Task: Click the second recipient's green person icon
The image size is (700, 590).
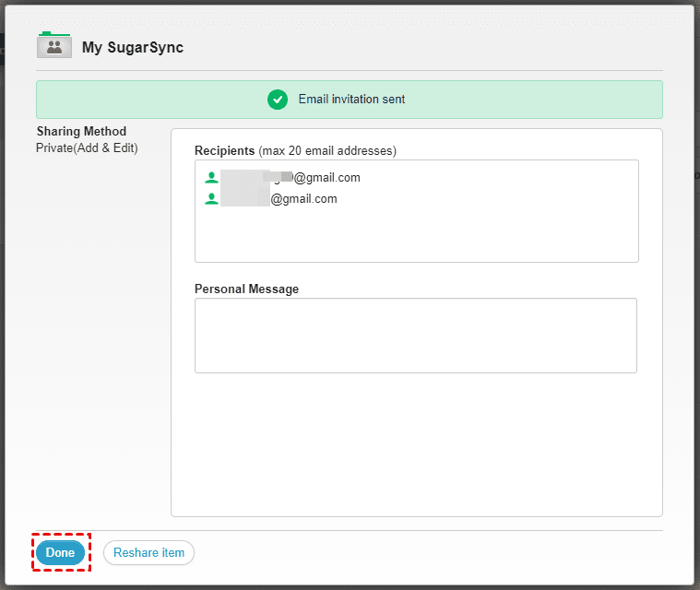Action: pos(211,198)
